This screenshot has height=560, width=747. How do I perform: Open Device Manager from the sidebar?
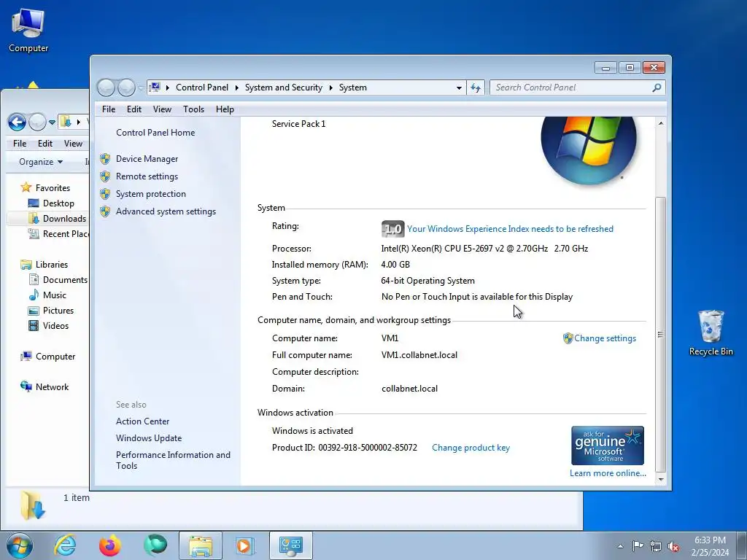[x=147, y=158]
